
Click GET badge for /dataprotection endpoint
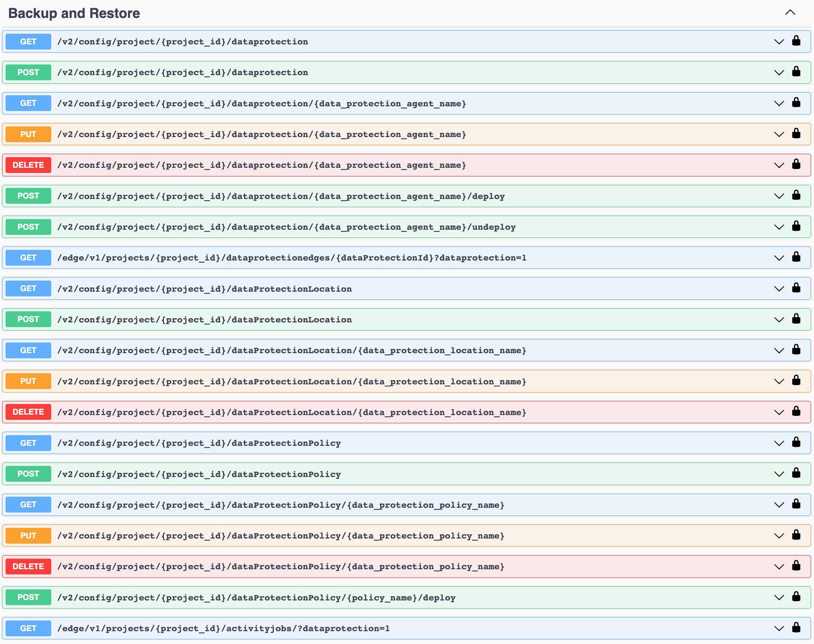tap(28, 41)
